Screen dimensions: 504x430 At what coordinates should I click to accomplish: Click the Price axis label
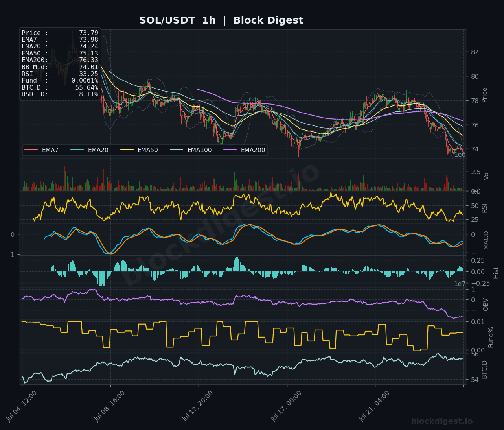tap(485, 95)
